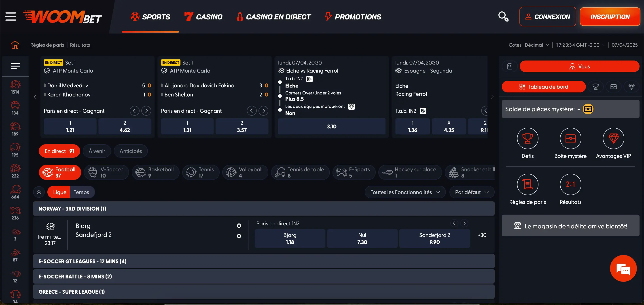Viewport: 644px width, 305px height.
Task: Open Casino en direct tab
Action: tap(273, 17)
